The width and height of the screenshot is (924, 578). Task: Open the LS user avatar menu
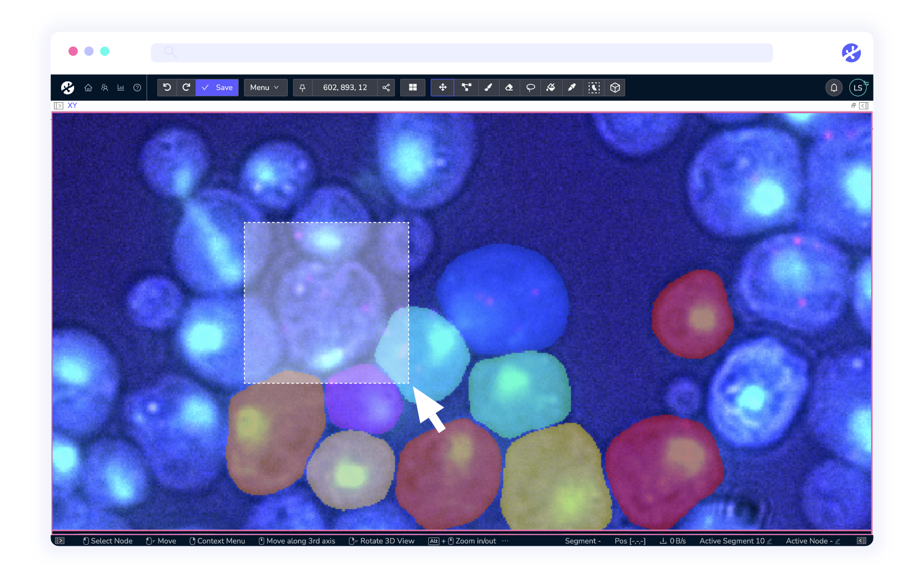(858, 87)
